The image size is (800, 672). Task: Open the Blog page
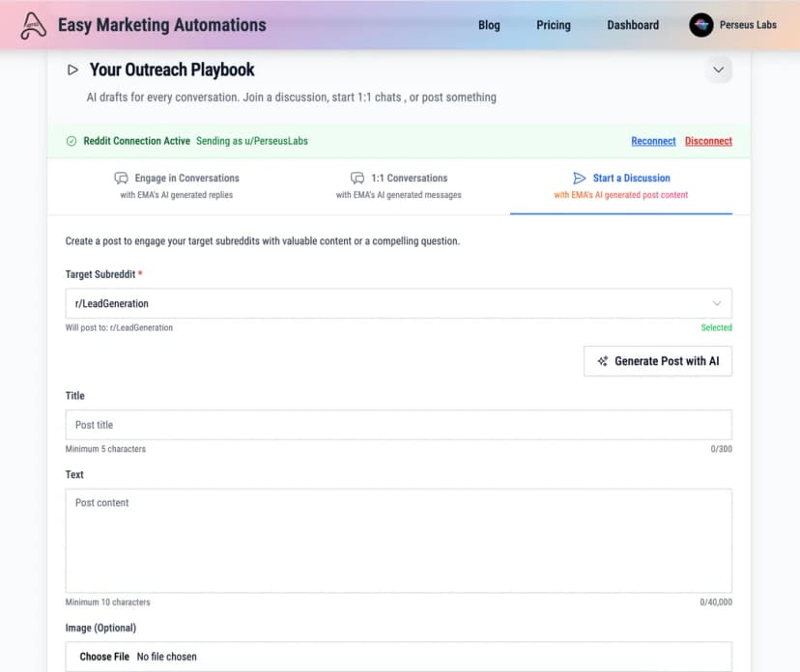click(x=489, y=25)
